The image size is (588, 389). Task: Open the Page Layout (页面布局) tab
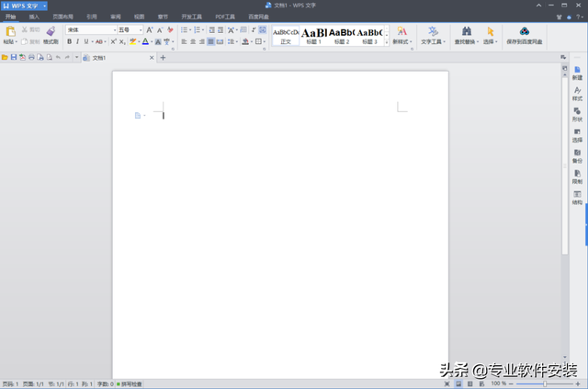click(x=63, y=17)
